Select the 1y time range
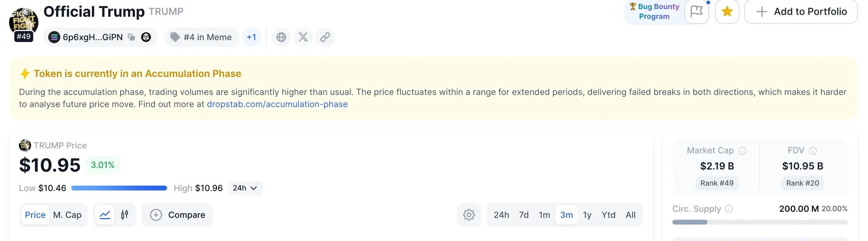 click(x=587, y=215)
